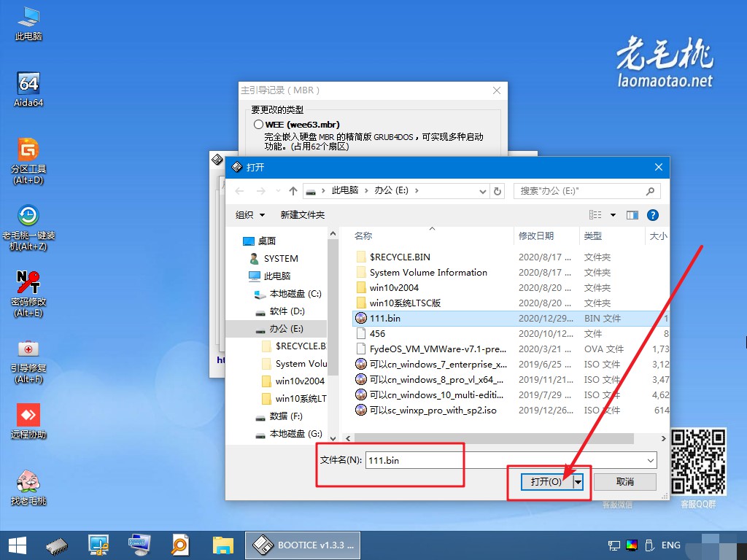
Task: Click the network computer taskbar icon
Action: [98, 545]
